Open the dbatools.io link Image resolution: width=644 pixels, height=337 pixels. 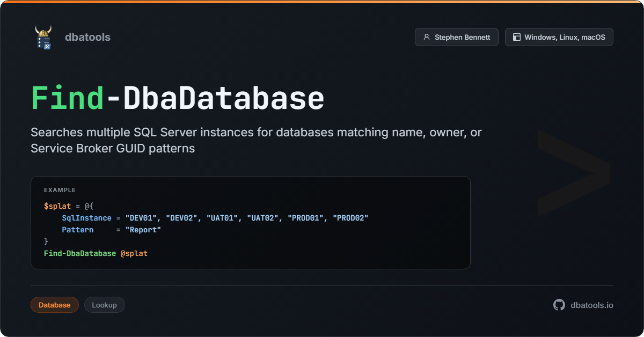tap(591, 305)
